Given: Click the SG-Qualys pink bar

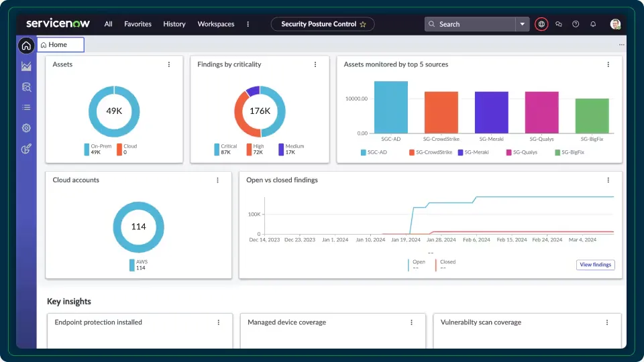Looking at the screenshot, I should tap(542, 113).
